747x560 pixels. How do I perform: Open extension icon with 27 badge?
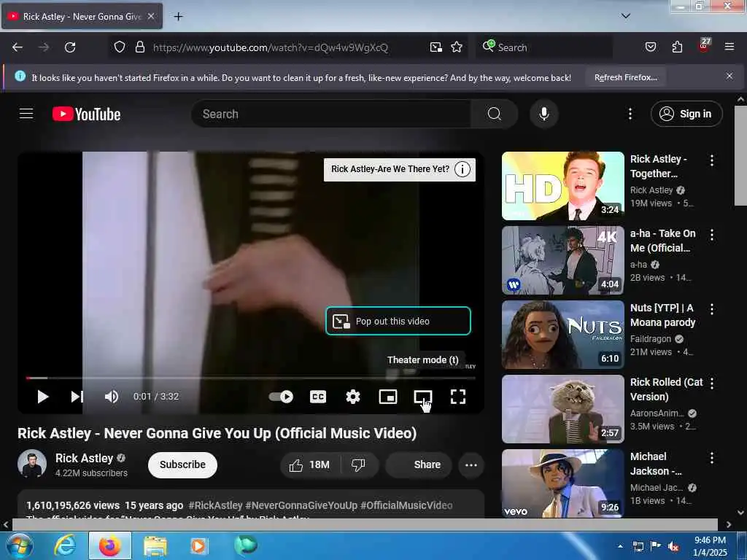[704, 46]
